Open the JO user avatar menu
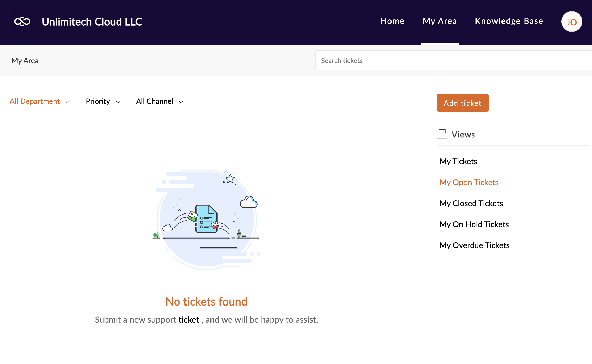The width and height of the screenshot is (592, 364). 572,22
